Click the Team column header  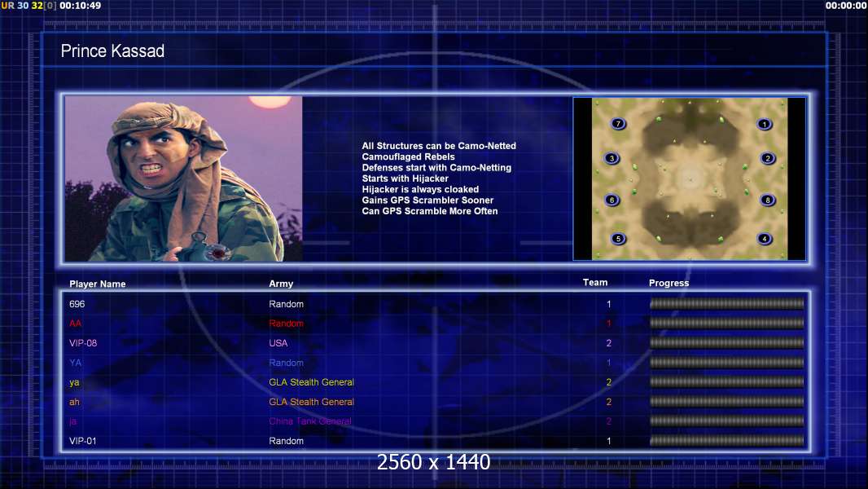(595, 283)
